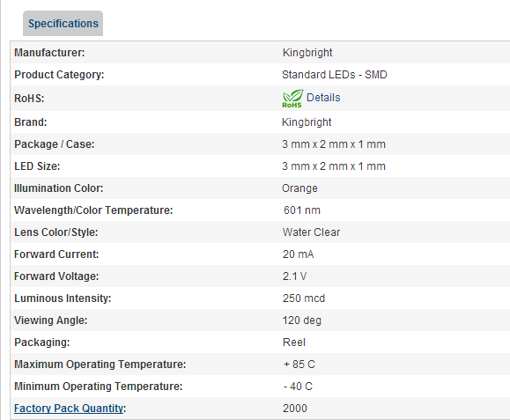The height and width of the screenshot is (420, 510).
Task: Click the Brand value Kingbright
Action: click(x=307, y=122)
